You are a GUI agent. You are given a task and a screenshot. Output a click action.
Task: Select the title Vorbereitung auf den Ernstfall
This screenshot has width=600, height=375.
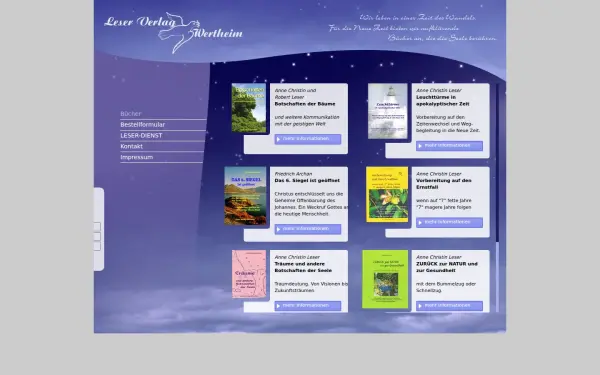coord(443,184)
